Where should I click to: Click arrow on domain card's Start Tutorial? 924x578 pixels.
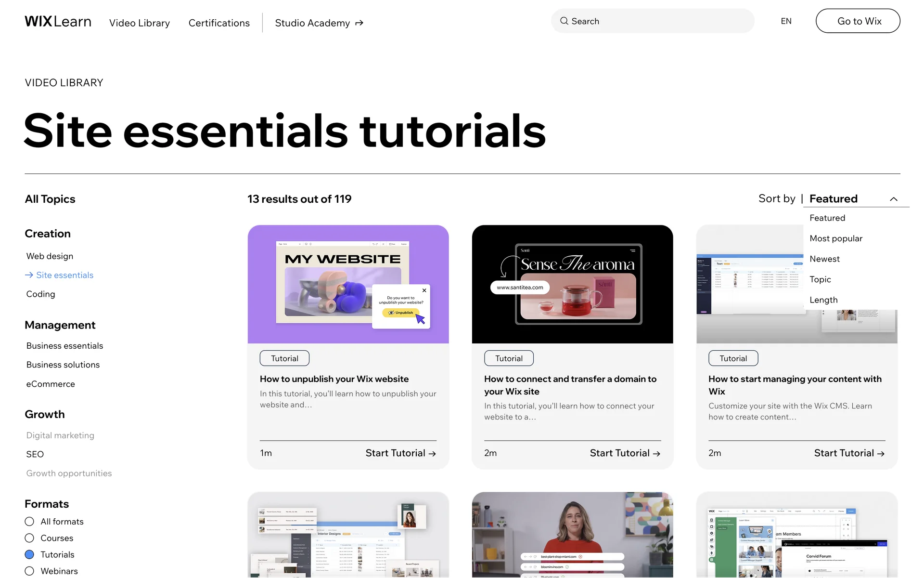pos(656,454)
